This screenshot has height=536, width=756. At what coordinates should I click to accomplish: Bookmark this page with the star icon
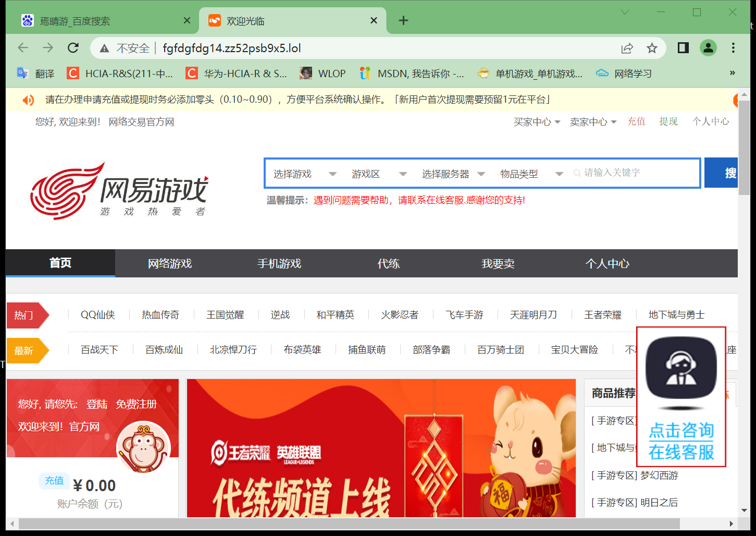pyautogui.click(x=652, y=48)
